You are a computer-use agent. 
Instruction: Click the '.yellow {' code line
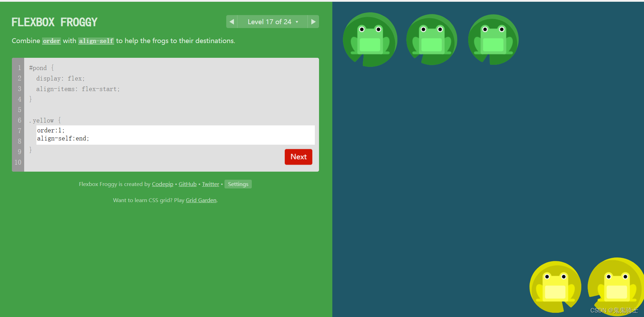click(x=45, y=120)
